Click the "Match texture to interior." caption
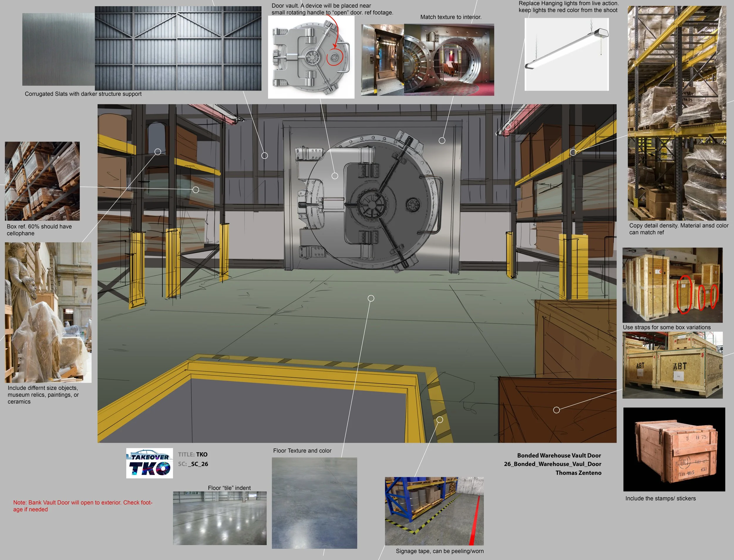 [x=451, y=17]
